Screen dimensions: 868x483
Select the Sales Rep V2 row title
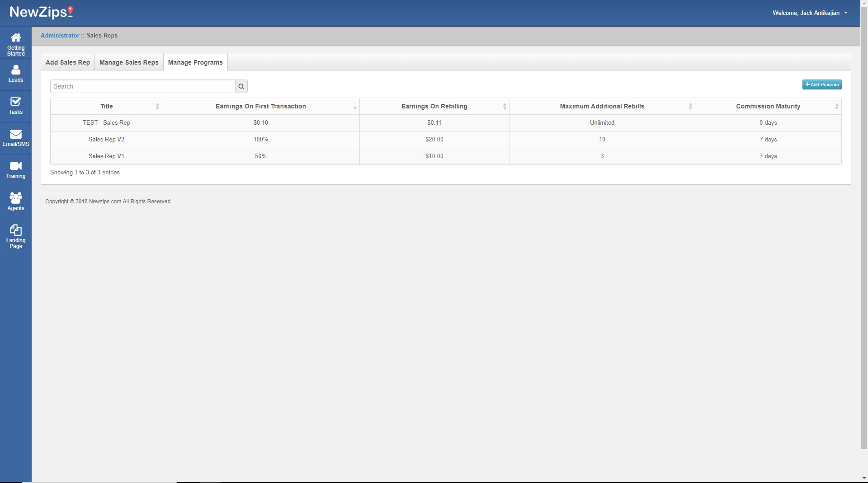[106, 140]
